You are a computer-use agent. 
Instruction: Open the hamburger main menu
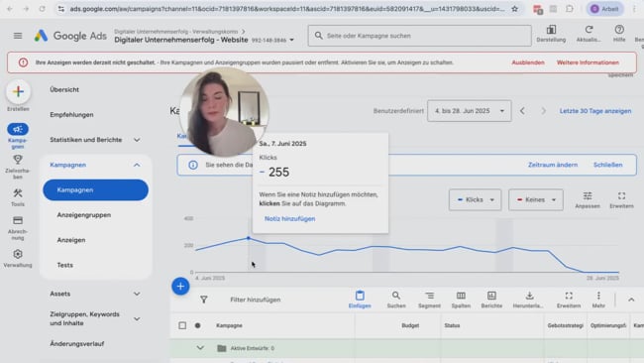click(x=18, y=36)
